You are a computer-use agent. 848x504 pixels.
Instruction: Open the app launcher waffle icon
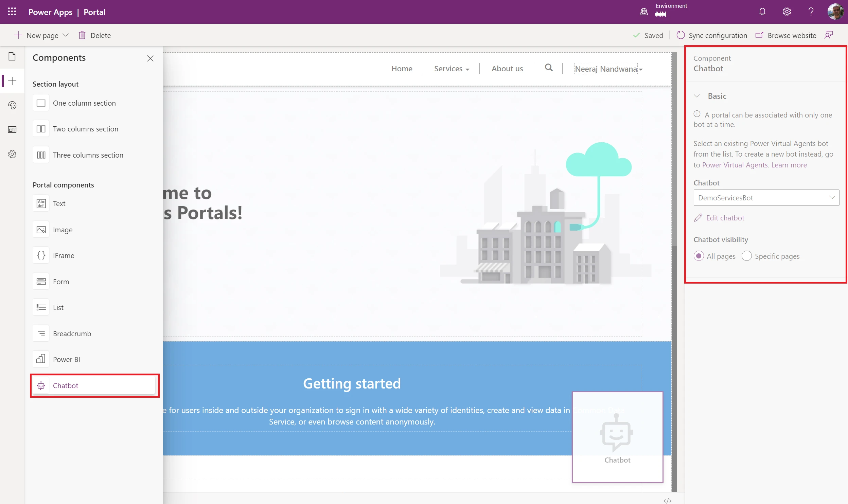coord(12,12)
